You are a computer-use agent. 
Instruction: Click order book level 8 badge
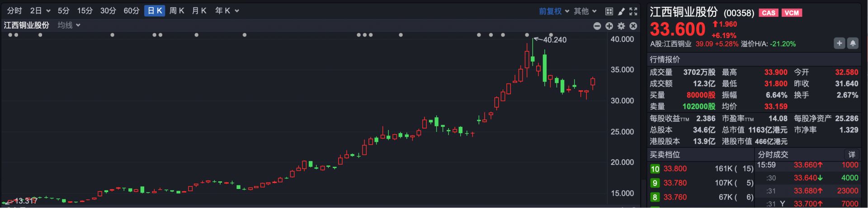point(655,197)
